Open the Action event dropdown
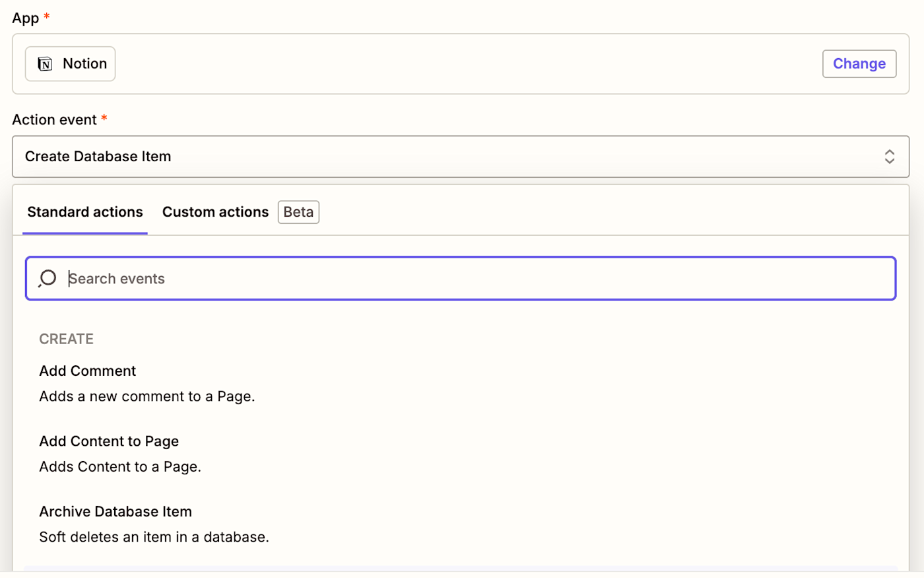The width and height of the screenshot is (924, 578). point(461,157)
